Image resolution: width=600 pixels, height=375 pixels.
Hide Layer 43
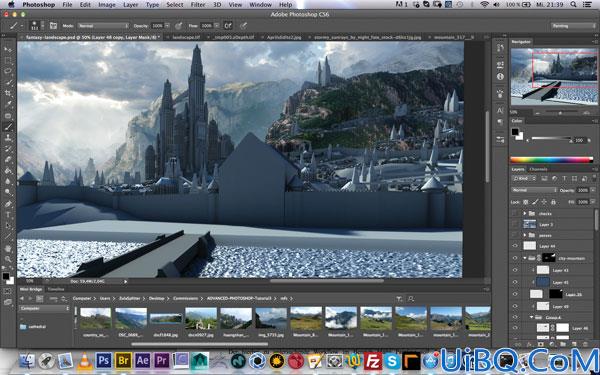(515, 270)
